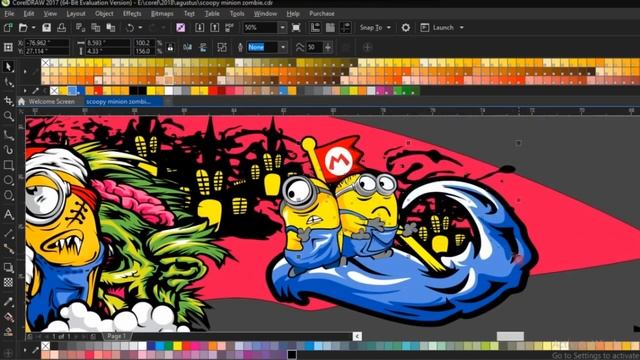The width and height of the screenshot is (640, 360).
Task: Toggle Show Rulers button
Action: [316, 27]
